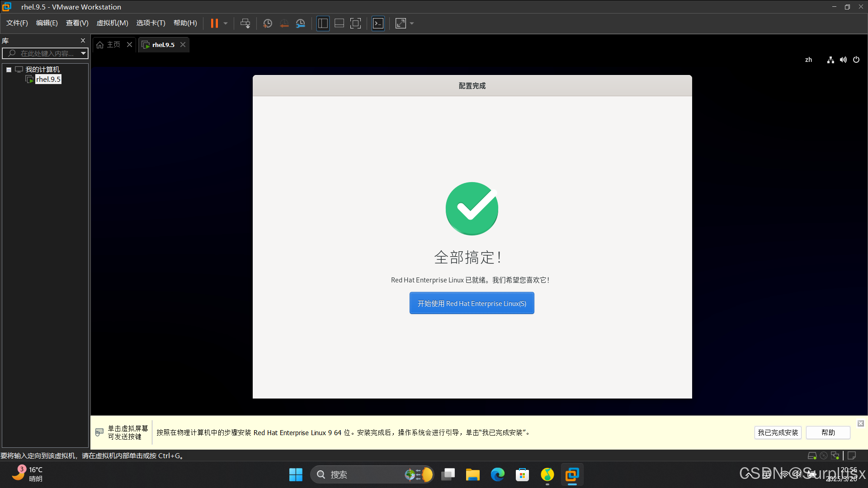The width and height of the screenshot is (868, 488).
Task: Toggle the library sidebar view
Action: point(323,23)
